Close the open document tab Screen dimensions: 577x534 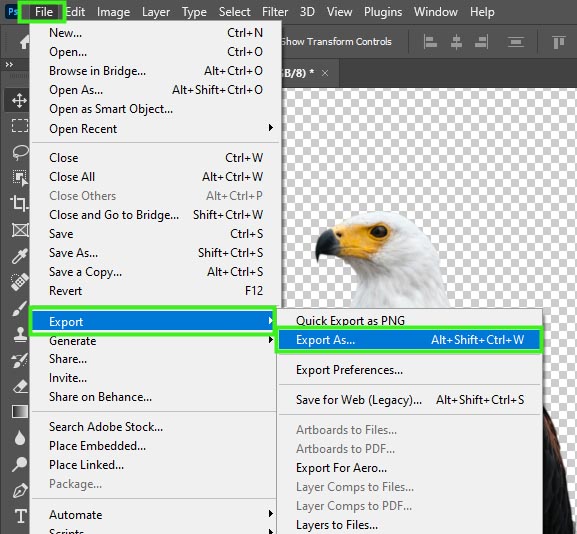pyautogui.click(x=325, y=73)
